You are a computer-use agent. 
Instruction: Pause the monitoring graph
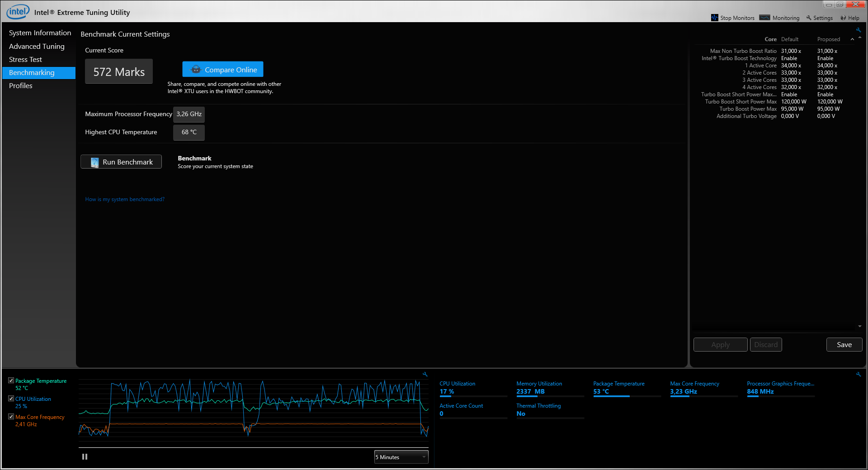[85, 457]
